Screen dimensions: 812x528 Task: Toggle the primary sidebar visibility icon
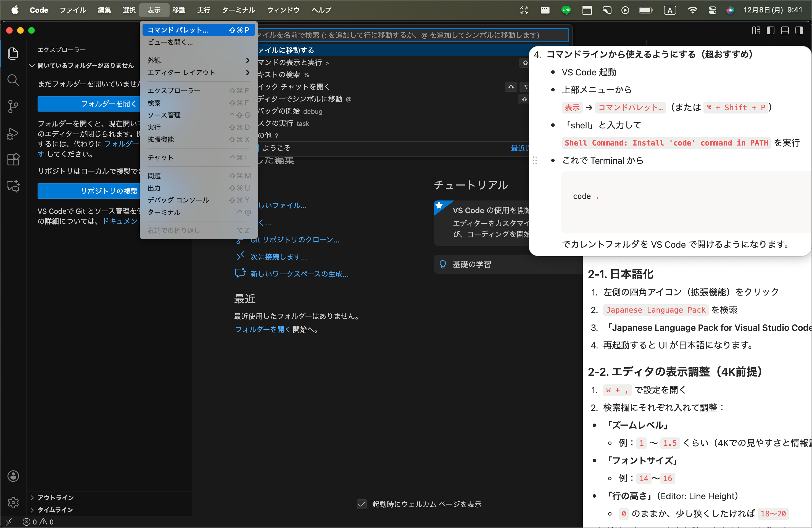pyautogui.click(x=770, y=30)
